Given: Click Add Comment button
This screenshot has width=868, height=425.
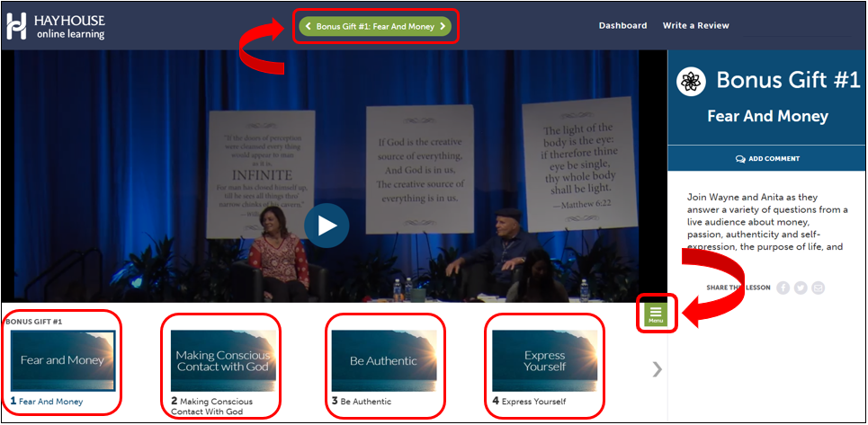Looking at the screenshot, I should 767,159.
